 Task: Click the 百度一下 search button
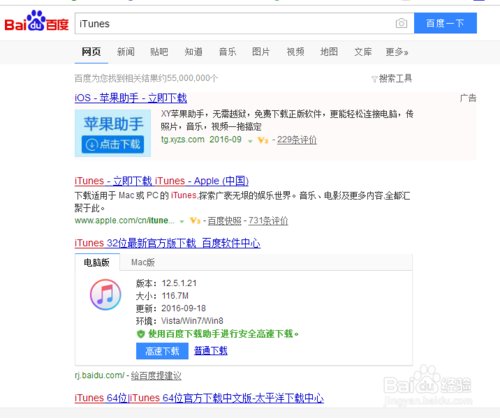tap(445, 23)
